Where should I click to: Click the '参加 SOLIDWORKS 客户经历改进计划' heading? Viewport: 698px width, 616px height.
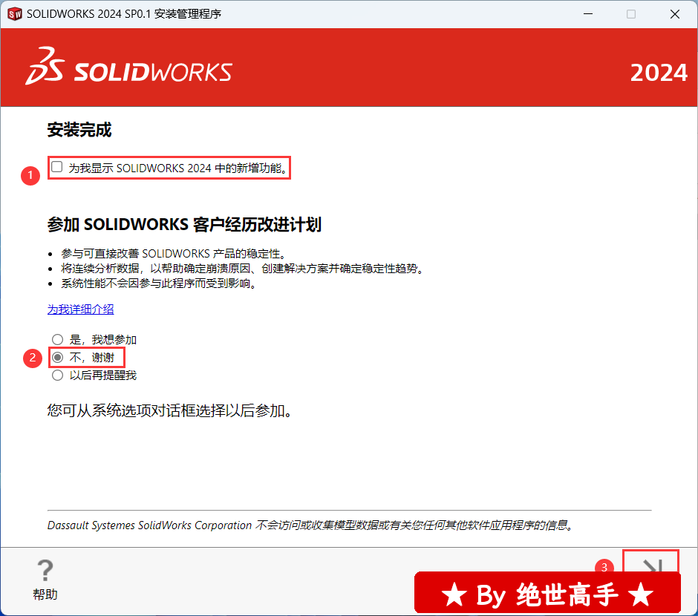click(184, 225)
